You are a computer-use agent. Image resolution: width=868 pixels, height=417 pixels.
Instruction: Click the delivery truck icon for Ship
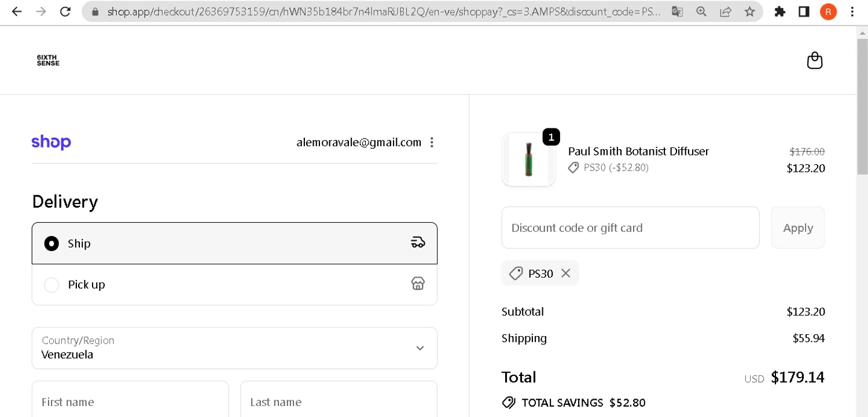pos(418,242)
